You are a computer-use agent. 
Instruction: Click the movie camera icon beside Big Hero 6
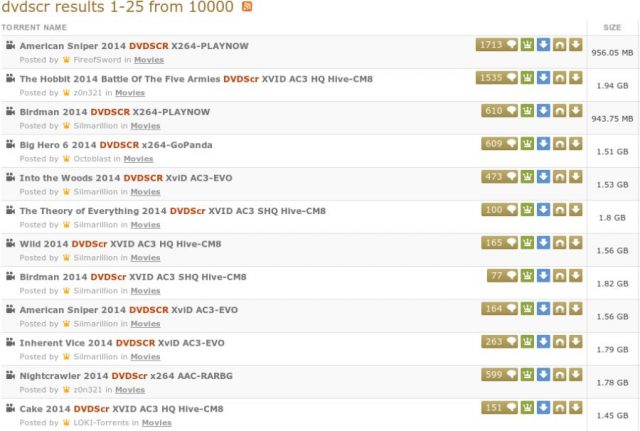[x=10, y=144]
